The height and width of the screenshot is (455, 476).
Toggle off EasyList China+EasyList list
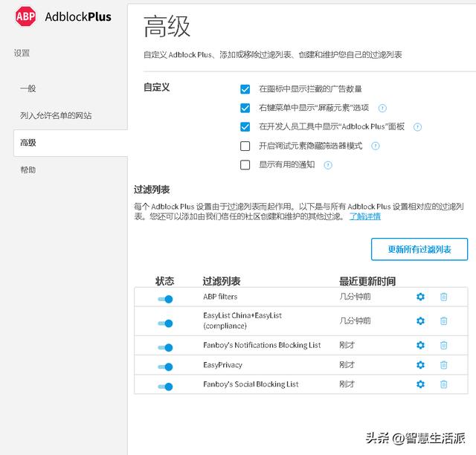pyautogui.click(x=165, y=323)
